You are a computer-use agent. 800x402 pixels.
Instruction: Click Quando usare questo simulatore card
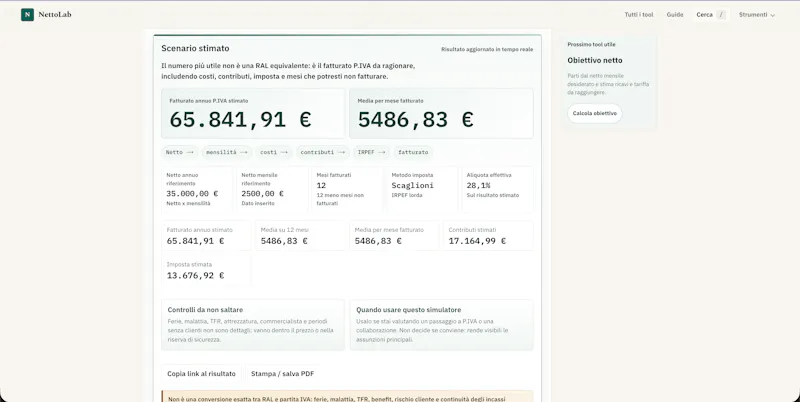click(x=441, y=325)
